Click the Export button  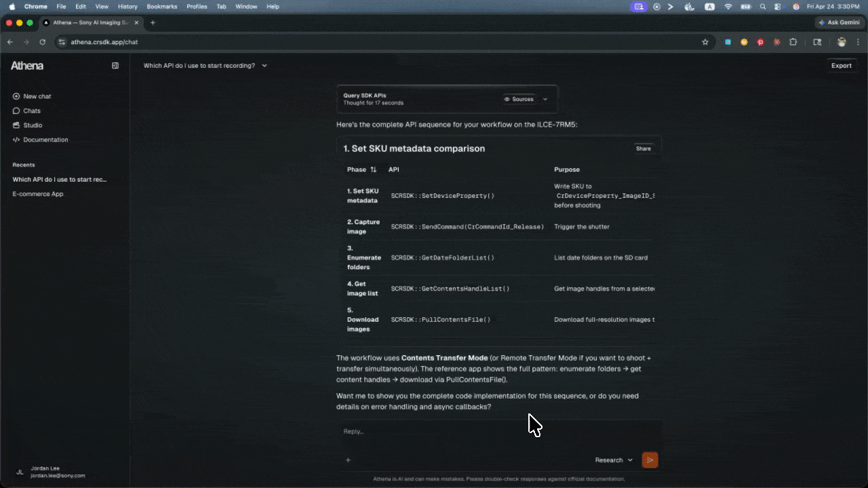[x=842, y=66]
